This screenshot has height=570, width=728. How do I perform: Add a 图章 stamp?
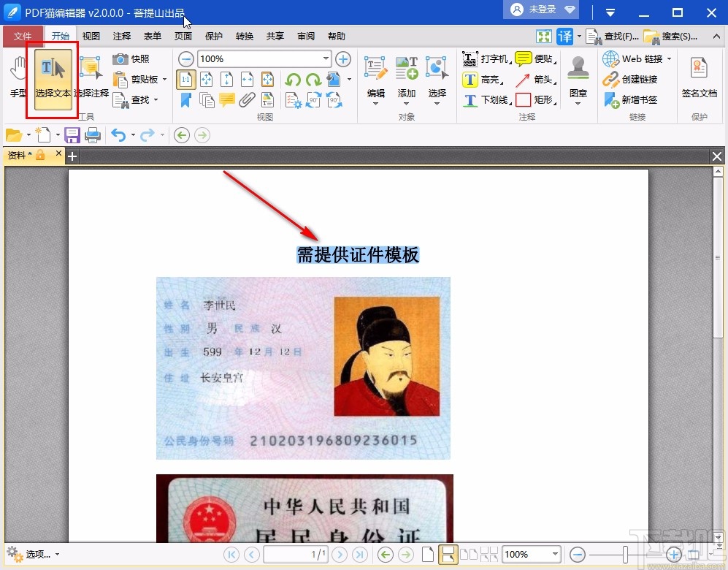pyautogui.click(x=578, y=77)
